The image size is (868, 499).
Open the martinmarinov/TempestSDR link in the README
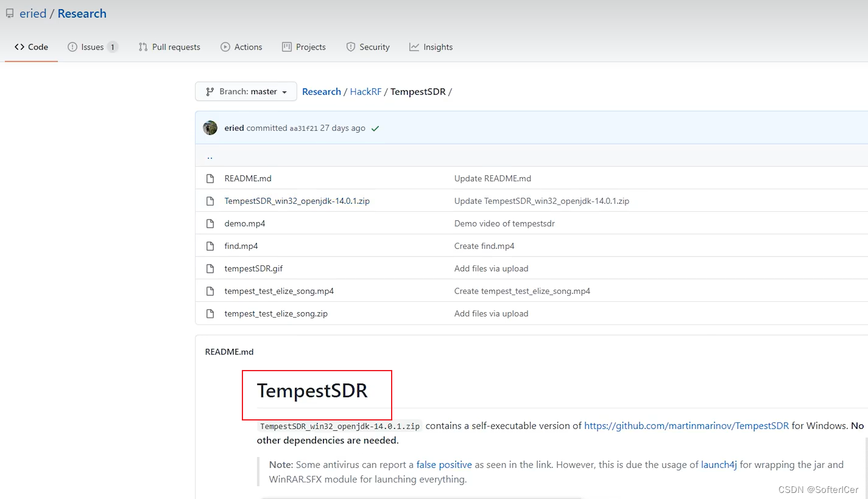tap(686, 425)
